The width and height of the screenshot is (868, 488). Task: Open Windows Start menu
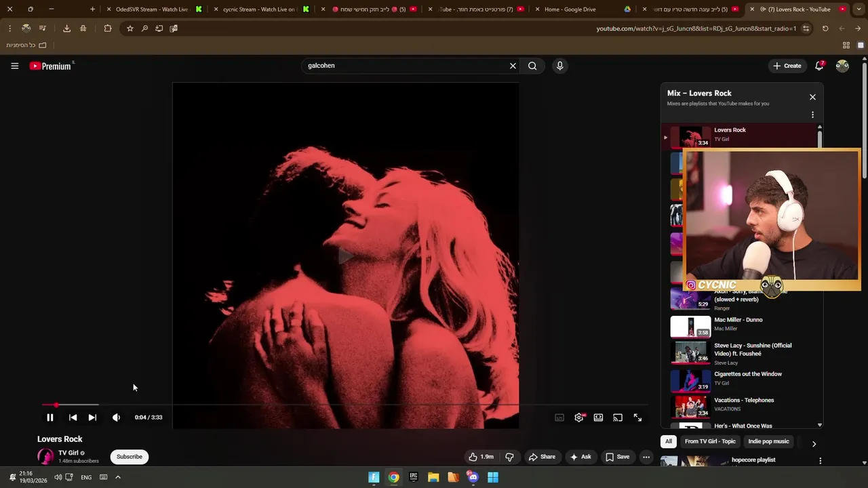coord(493,477)
